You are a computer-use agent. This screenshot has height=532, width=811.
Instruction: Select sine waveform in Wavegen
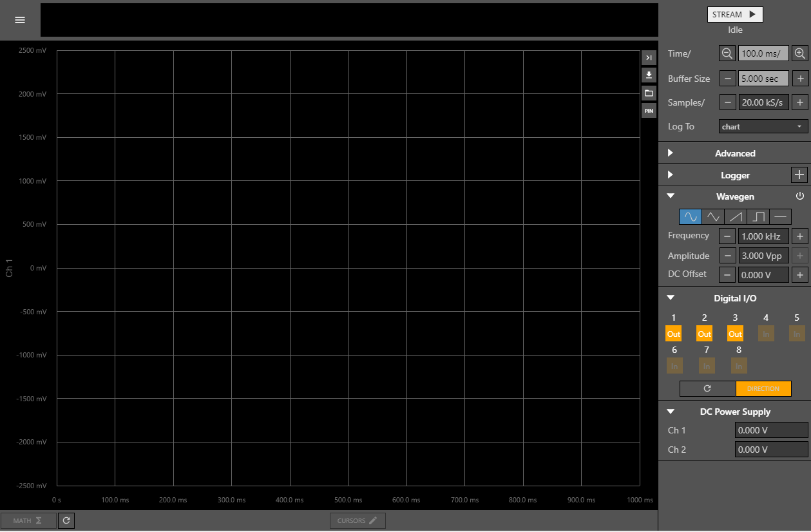(x=691, y=216)
